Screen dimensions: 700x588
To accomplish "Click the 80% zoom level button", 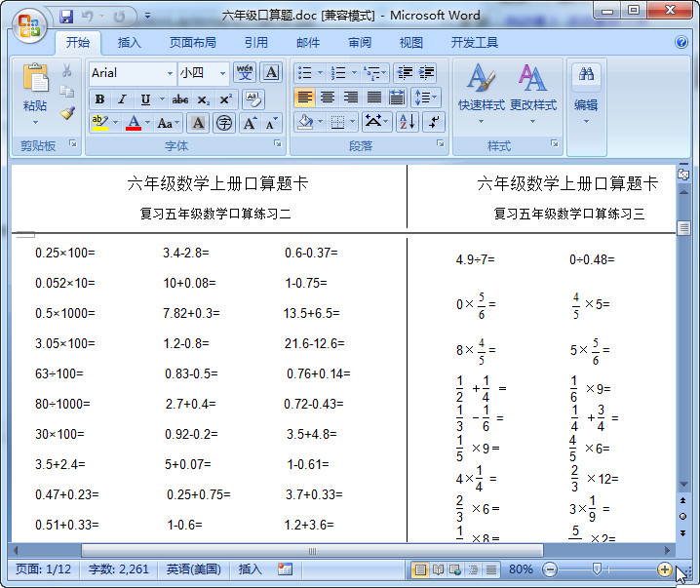I will pyautogui.click(x=521, y=568).
